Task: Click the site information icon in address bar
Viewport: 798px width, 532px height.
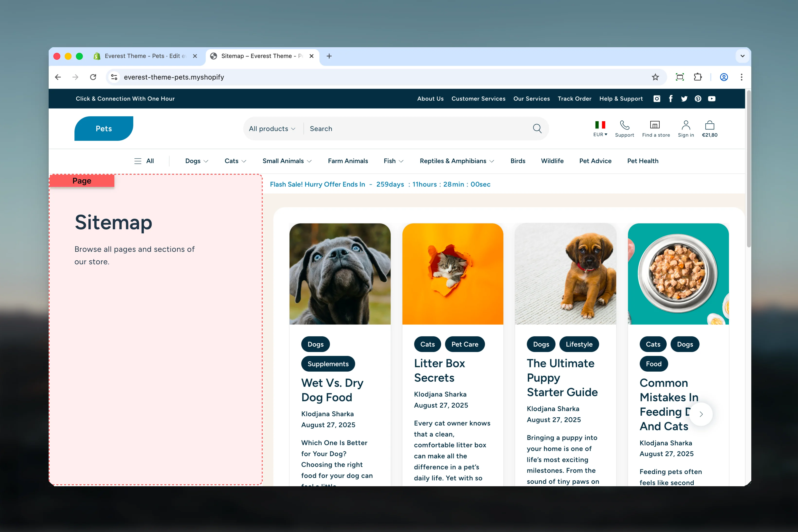Action: click(x=114, y=77)
